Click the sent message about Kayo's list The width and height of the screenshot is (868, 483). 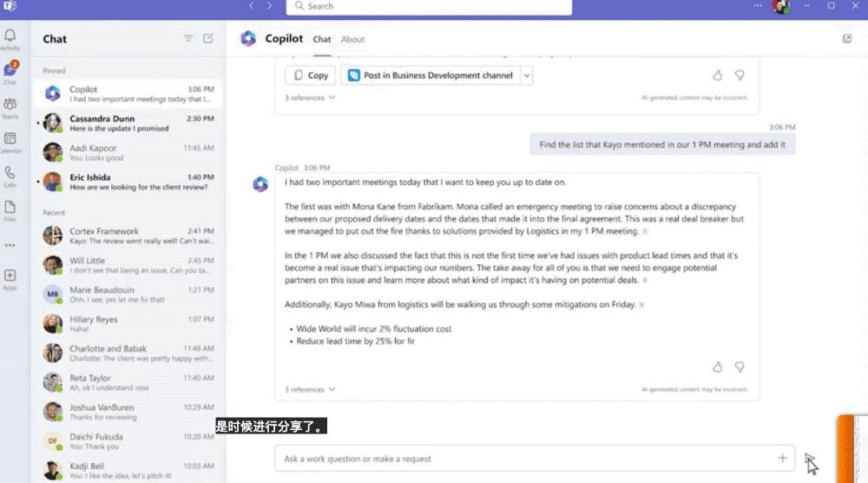tap(662, 144)
